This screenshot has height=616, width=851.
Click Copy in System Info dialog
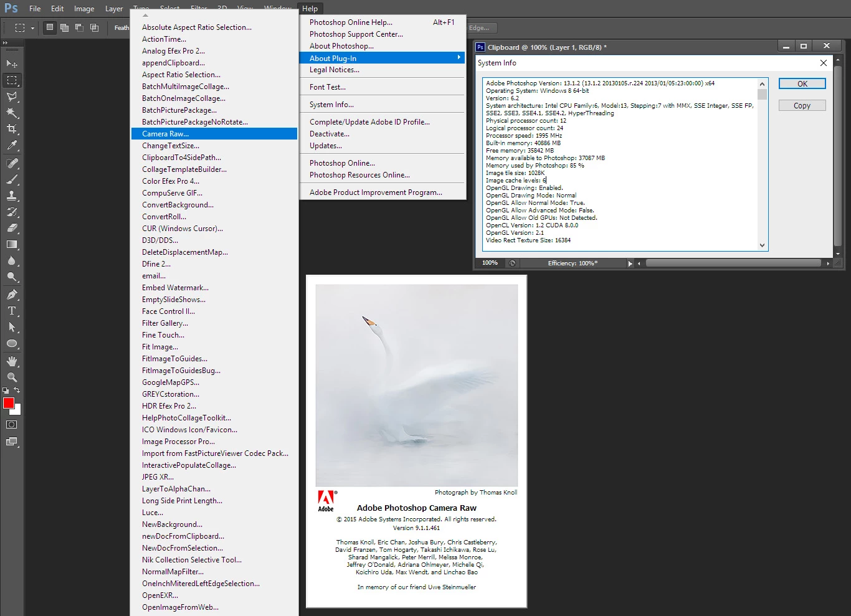[802, 106]
